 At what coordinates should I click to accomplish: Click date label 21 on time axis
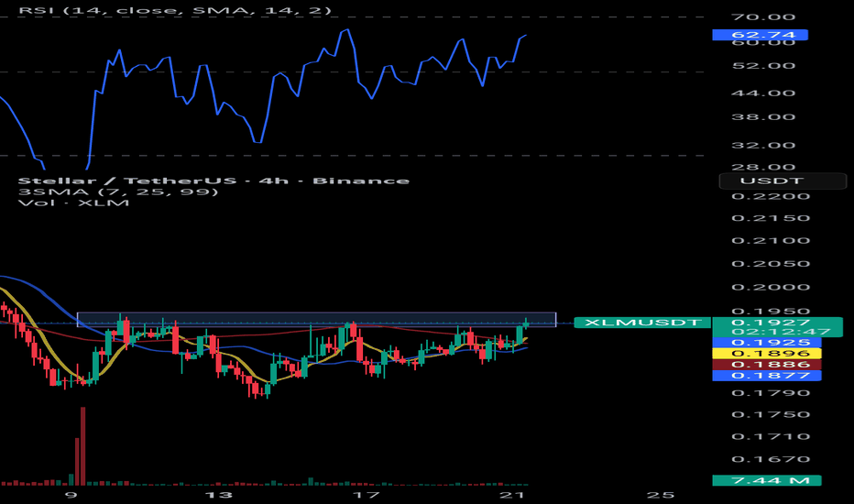pos(512,495)
